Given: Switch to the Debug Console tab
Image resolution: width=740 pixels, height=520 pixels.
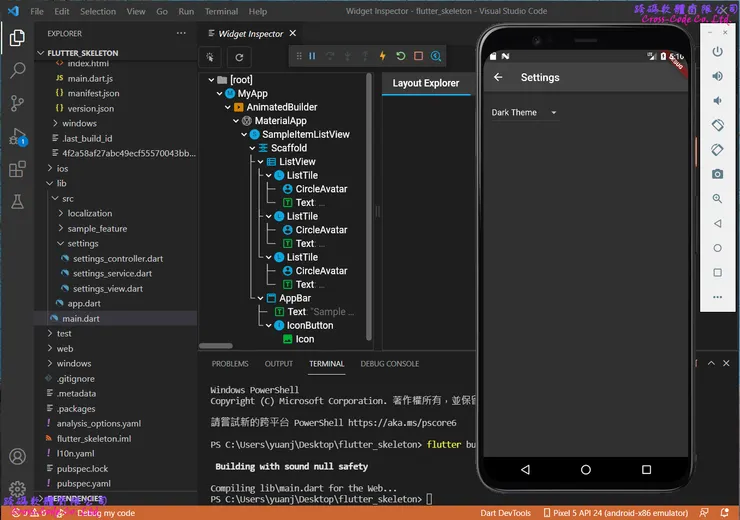Looking at the screenshot, I should tap(389, 364).
